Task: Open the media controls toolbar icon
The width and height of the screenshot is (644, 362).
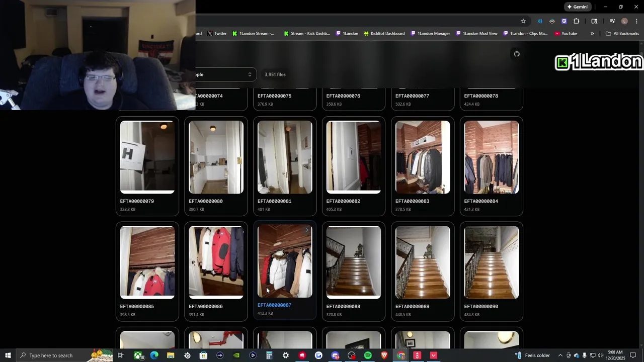Action: [612, 21]
